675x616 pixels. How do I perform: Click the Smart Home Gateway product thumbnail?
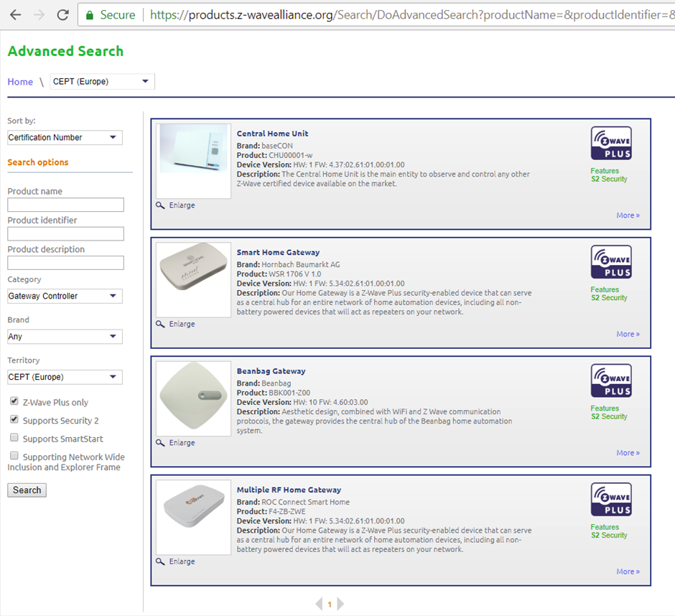click(x=193, y=280)
